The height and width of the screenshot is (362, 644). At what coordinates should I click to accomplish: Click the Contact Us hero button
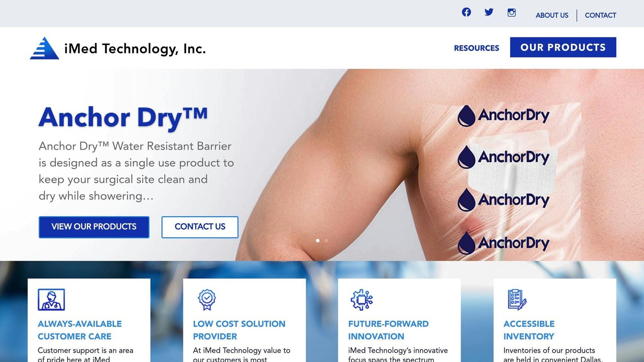(x=200, y=227)
